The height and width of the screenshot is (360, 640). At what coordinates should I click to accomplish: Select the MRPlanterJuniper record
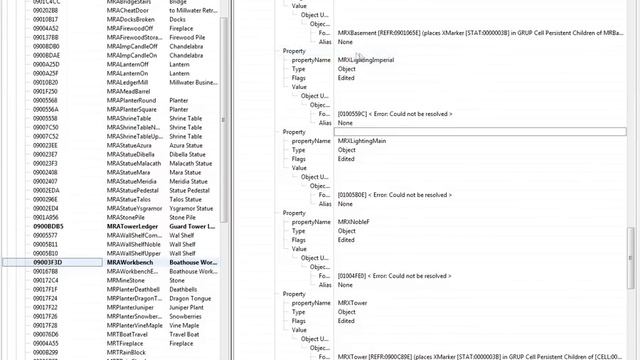click(x=130, y=307)
